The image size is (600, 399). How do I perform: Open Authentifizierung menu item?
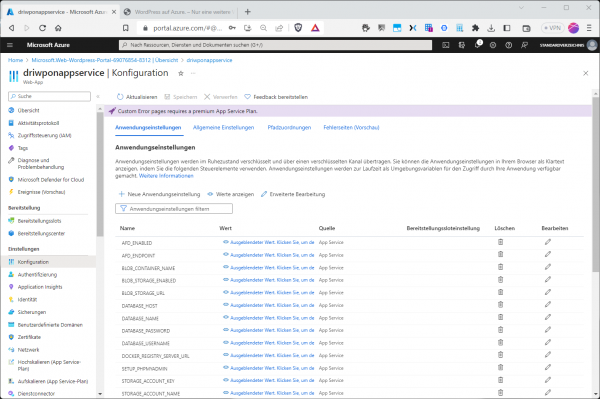[x=37, y=274]
